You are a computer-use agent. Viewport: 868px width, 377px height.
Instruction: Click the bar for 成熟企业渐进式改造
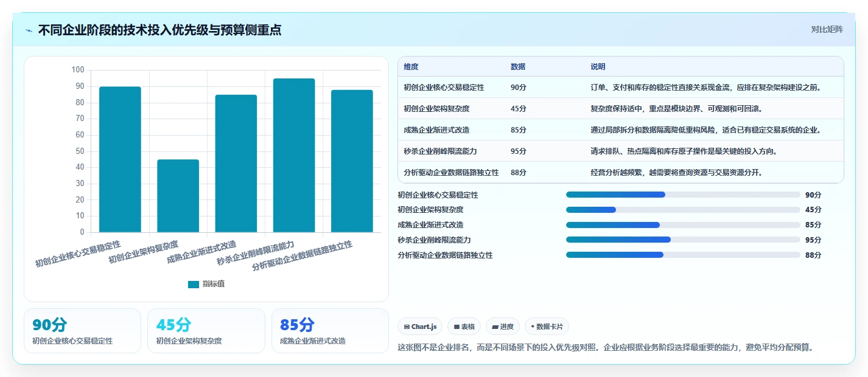[x=236, y=164]
